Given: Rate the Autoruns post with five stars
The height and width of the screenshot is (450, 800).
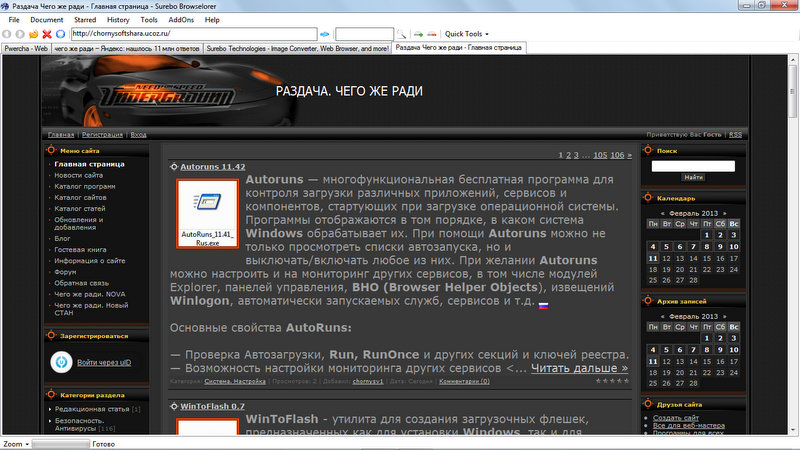Looking at the screenshot, I should pos(627,381).
